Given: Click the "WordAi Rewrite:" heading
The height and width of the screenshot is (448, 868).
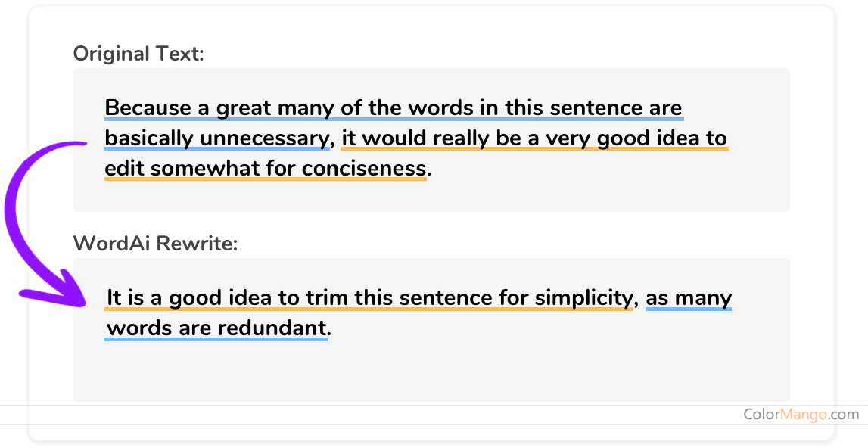Looking at the screenshot, I should [x=155, y=243].
